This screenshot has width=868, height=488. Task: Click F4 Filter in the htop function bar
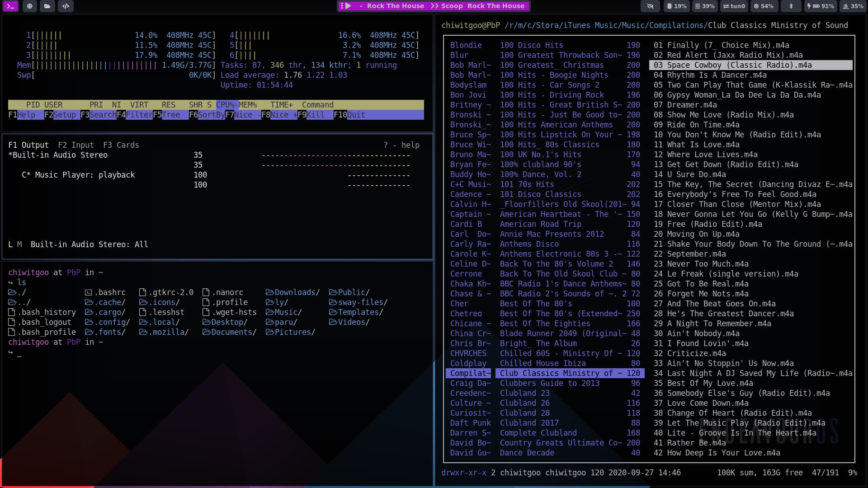pos(135,115)
